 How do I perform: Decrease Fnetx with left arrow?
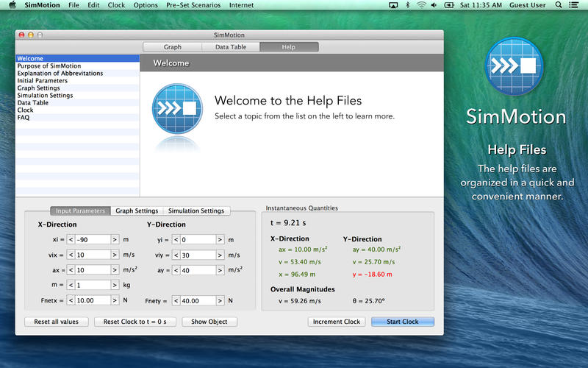71,300
